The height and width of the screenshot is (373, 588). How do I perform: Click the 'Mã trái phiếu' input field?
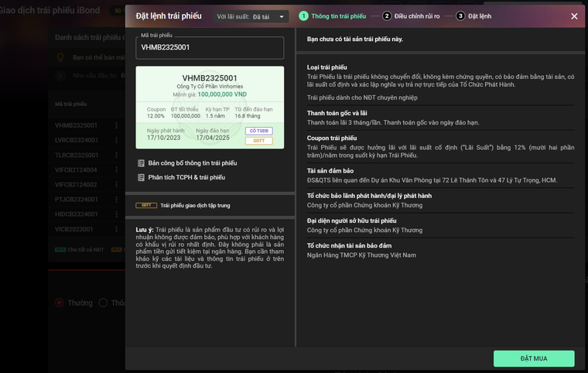[207, 47]
